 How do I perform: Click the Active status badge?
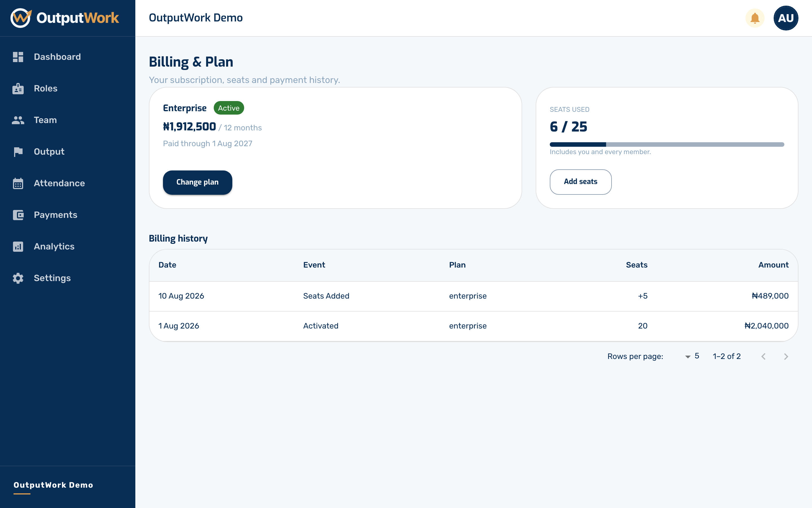coord(229,108)
